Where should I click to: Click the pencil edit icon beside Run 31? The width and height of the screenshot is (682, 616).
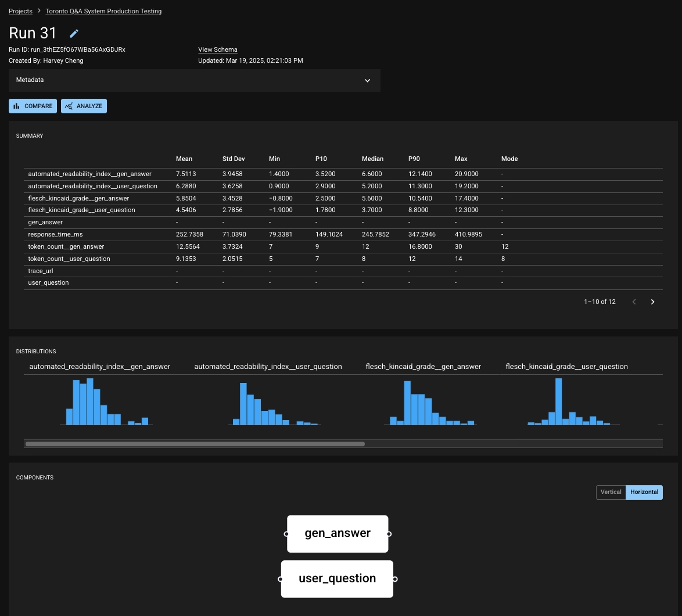(x=74, y=34)
